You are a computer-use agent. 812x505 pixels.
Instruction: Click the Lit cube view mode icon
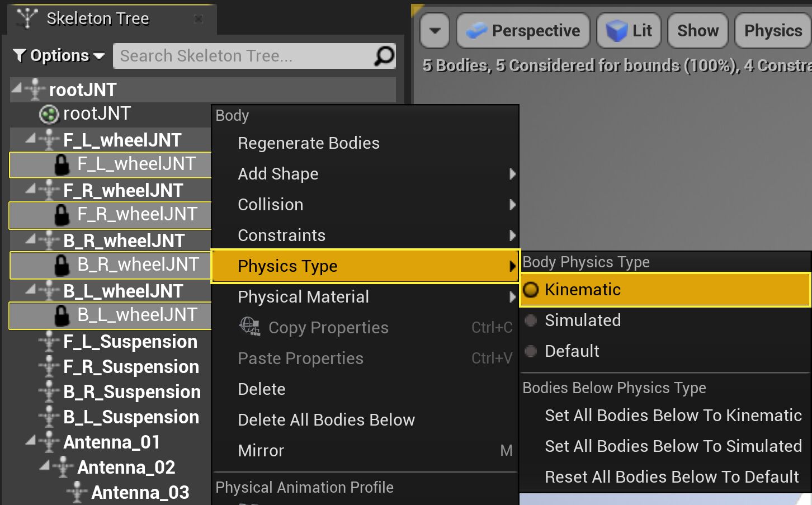tap(617, 31)
